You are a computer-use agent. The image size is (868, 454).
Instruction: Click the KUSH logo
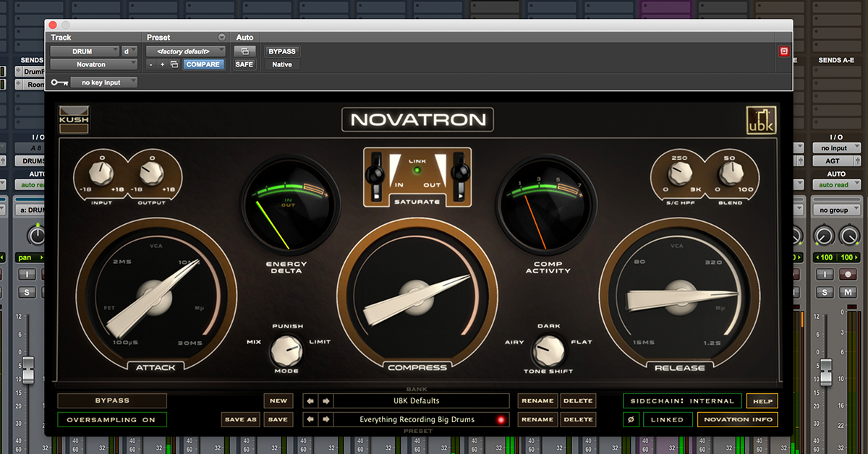point(74,120)
